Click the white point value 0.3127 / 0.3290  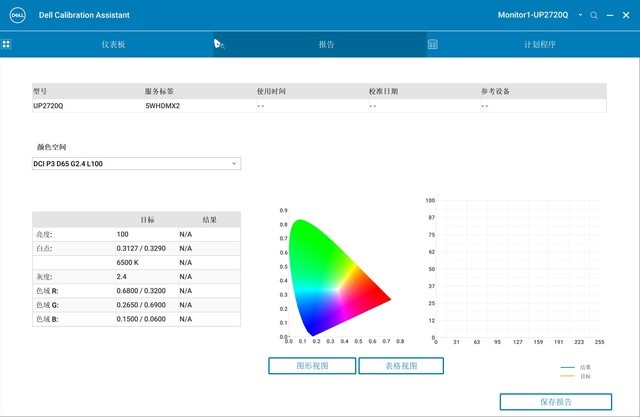pos(141,248)
